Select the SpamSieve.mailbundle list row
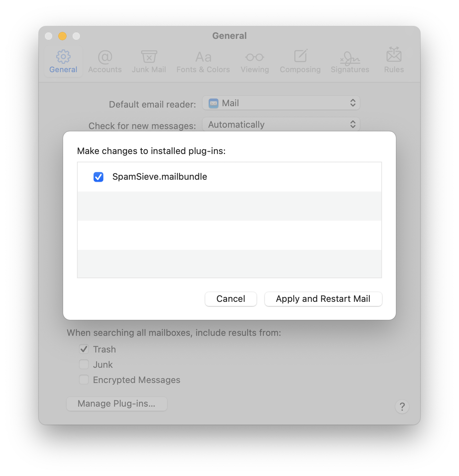 tap(229, 177)
